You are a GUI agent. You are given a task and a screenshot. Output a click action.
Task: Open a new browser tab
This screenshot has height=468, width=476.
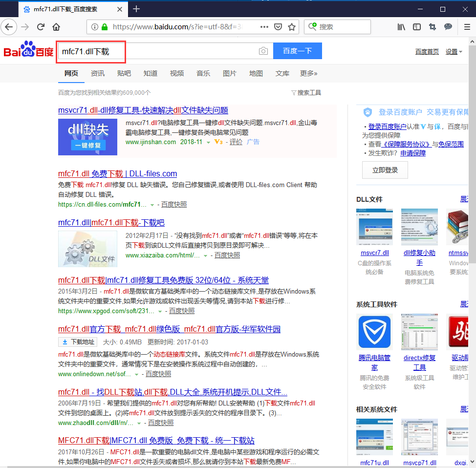[137, 9]
